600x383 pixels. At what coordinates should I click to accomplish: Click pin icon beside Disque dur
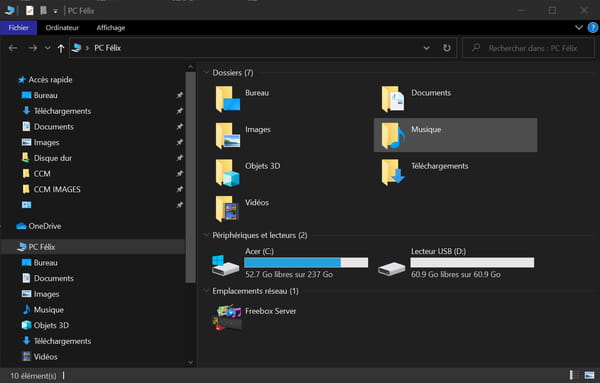click(x=179, y=158)
